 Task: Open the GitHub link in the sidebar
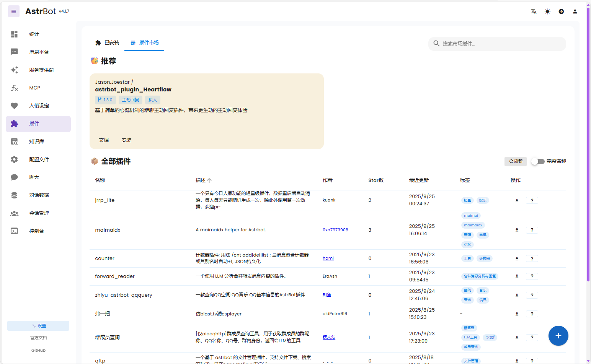click(38, 350)
